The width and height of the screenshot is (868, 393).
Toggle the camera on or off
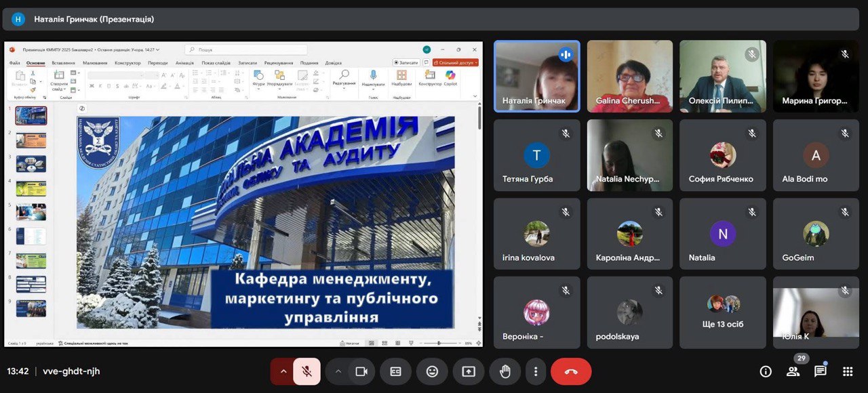[x=361, y=371]
